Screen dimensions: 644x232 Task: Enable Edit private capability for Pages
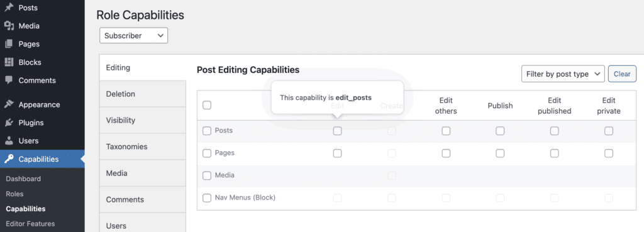pyautogui.click(x=609, y=153)
